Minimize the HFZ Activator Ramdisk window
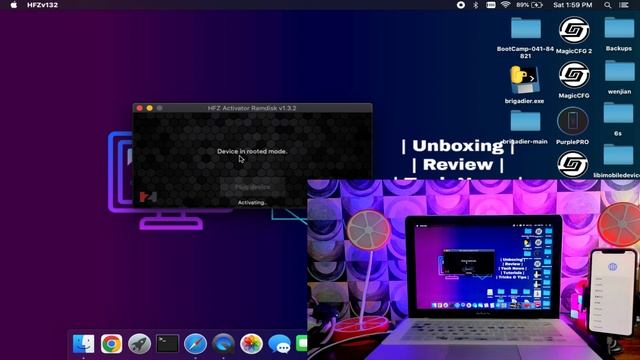Screen dimensions: 640x360 click(x=149, y=108)
